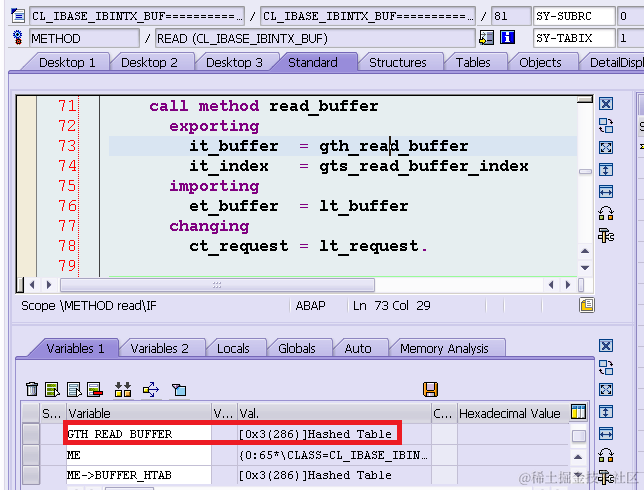The width and height of the screenshot is (644, 490).
Task: Click ME->BUFFER_HTAB variable name cell
Action: click(138, 475)
